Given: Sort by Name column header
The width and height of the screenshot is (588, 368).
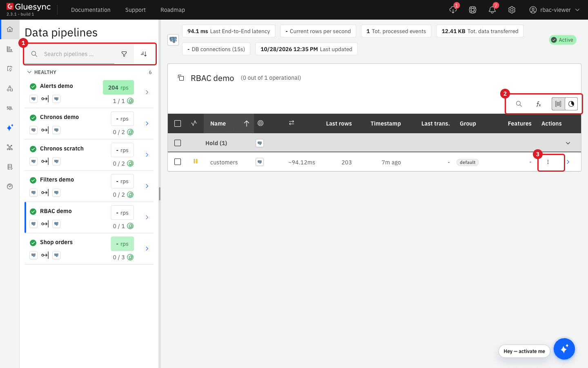Looking at the screenshot, I should click(x=229, y=123).
